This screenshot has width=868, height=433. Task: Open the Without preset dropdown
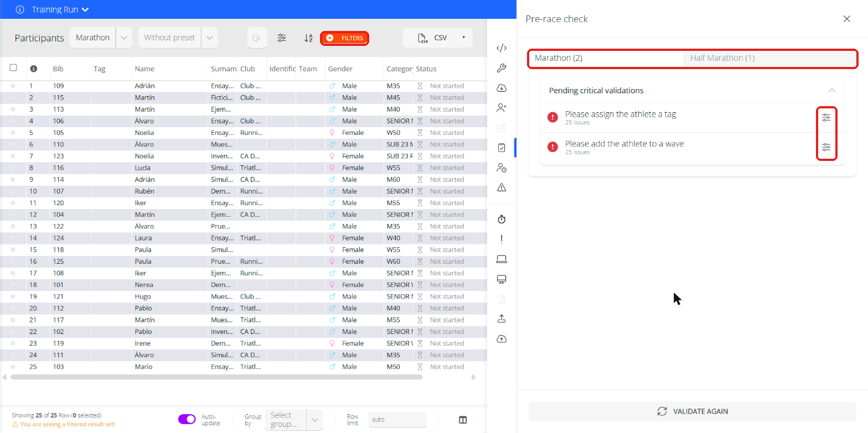pyautogui.click(x=178, y=38)
